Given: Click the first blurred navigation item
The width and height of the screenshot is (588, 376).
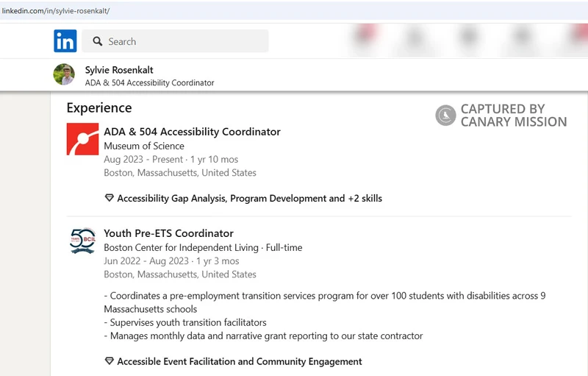Looking at the screenshot, I should (365, 37).
